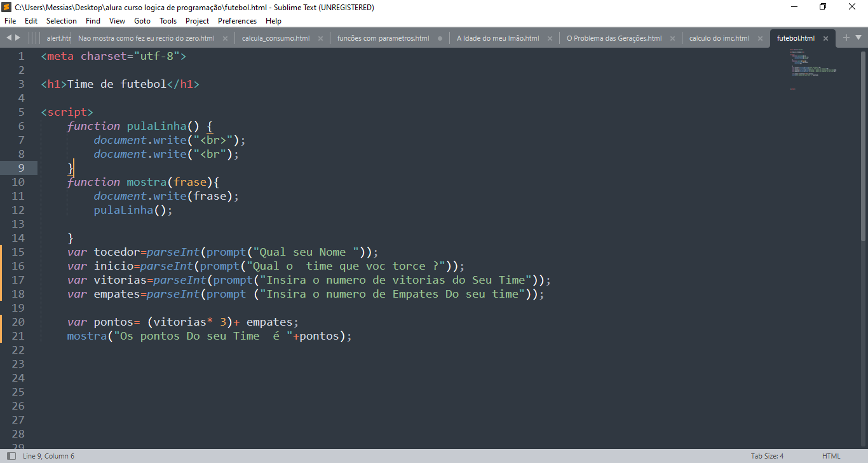Image resolution: width=868 pixels, height=463 pixels.
Task: Click the minimap code preview
Action: [x=813, y=69]
